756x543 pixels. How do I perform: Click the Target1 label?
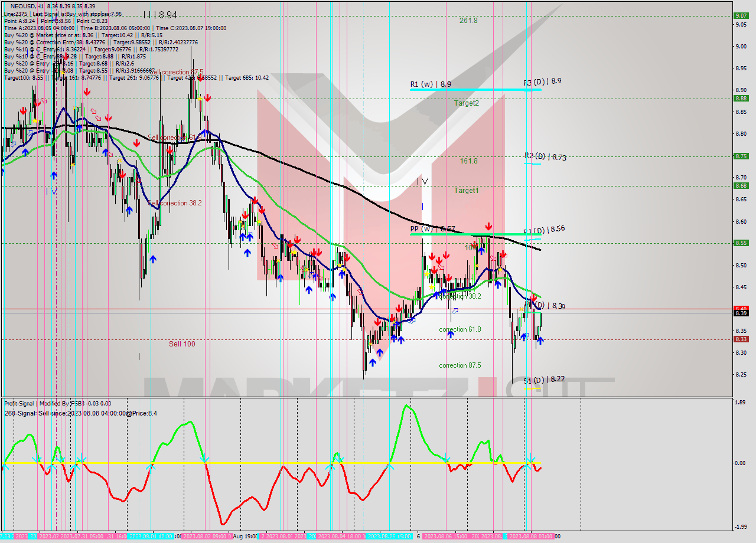[x=466, y=190]
